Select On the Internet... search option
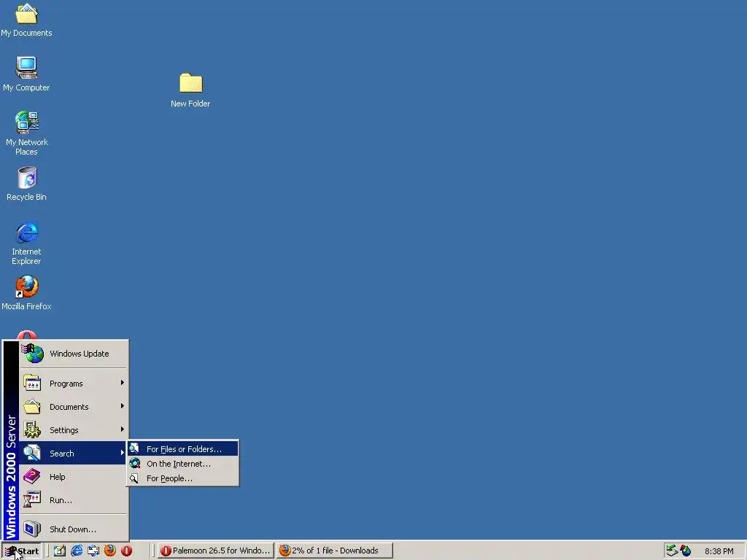 click(183, 463)
